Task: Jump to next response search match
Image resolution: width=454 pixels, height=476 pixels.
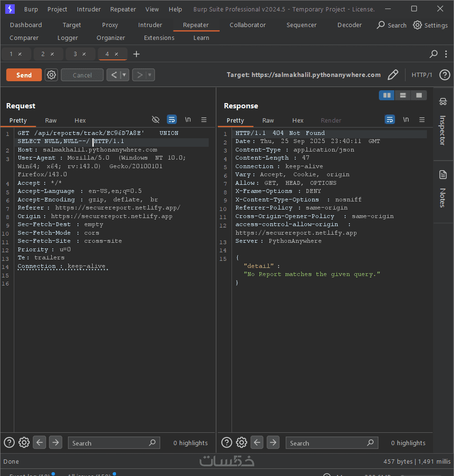Action: (273, 442)
